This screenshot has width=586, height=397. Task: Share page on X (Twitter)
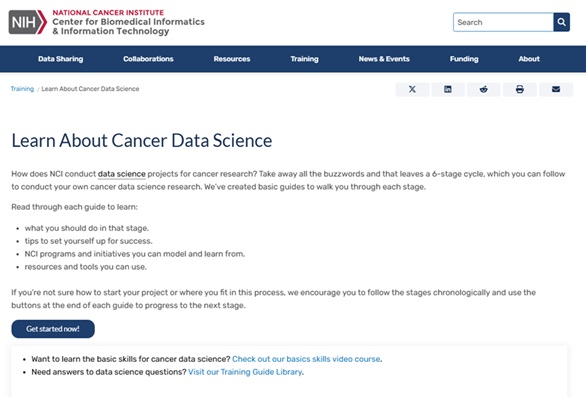[x=412, y=89]
